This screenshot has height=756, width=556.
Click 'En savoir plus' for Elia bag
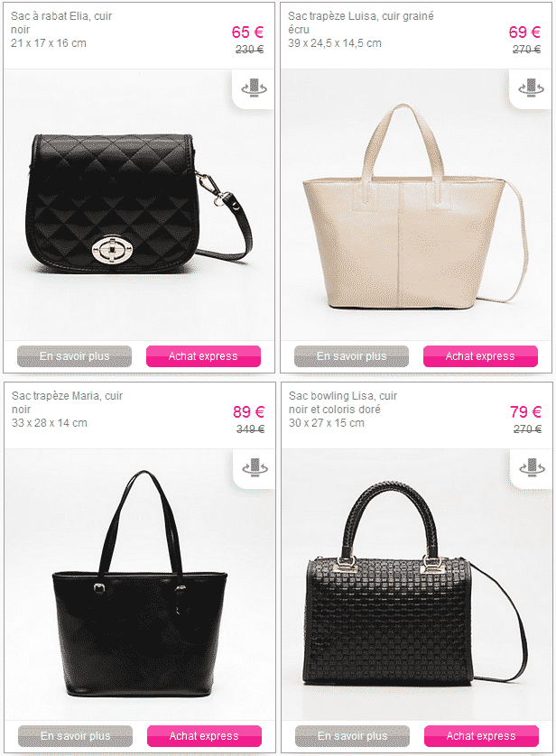click(x=74, y=356)
